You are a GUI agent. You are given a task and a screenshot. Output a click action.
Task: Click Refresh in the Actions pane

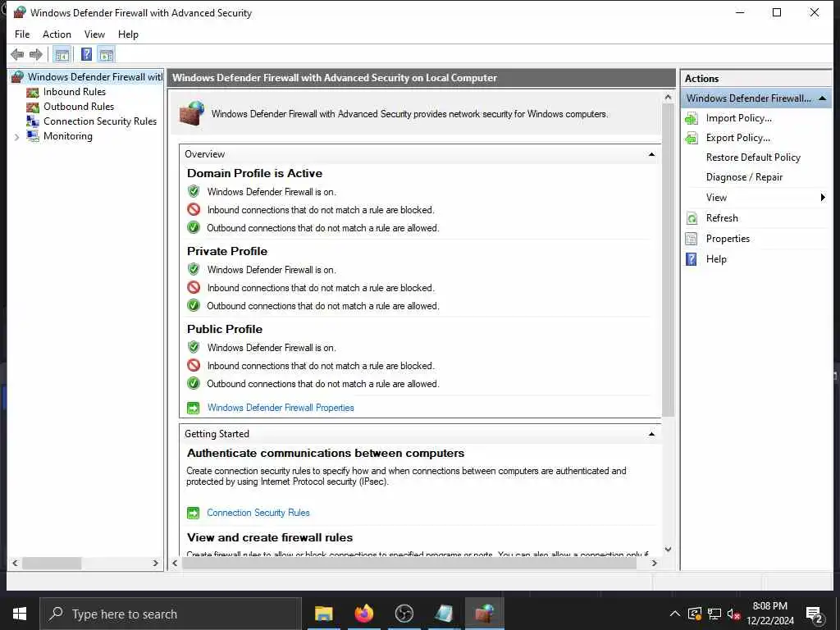(x=722, y=218)
